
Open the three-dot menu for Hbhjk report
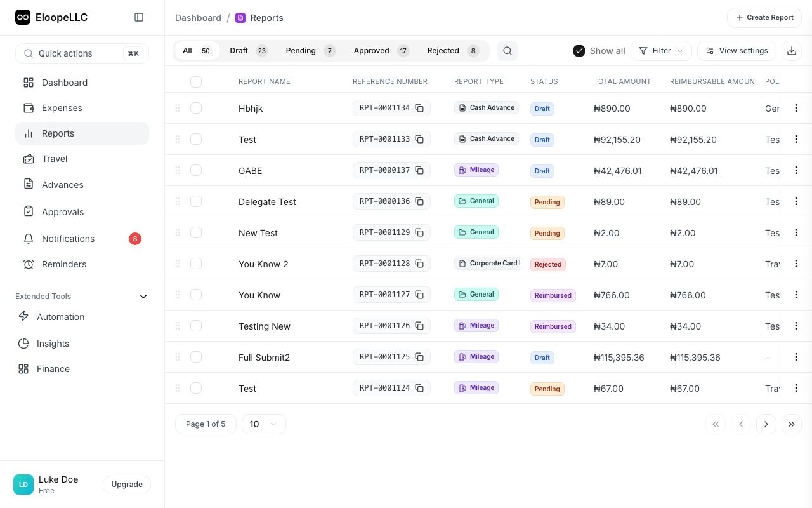(796, 108)
